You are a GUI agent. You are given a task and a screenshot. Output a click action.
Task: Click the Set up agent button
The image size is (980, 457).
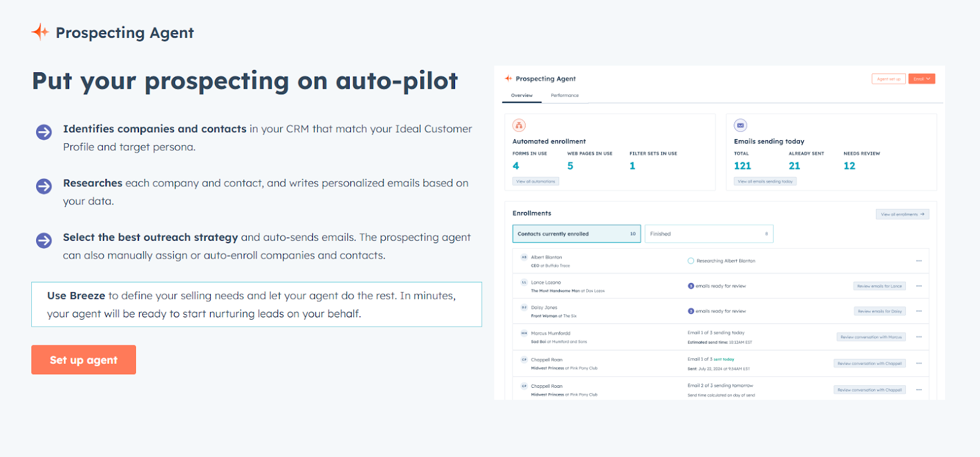coord(83,360)
